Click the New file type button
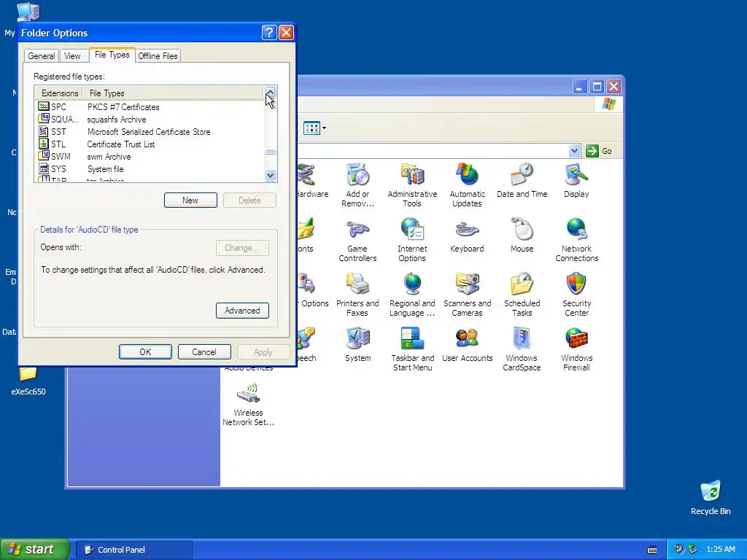This screenshot has height=560, width=747. (190, 200)
